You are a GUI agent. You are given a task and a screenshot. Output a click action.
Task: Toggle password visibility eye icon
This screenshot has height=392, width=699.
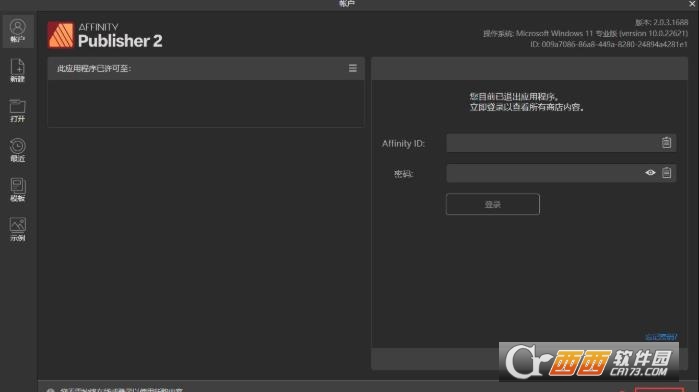[650, 173]
